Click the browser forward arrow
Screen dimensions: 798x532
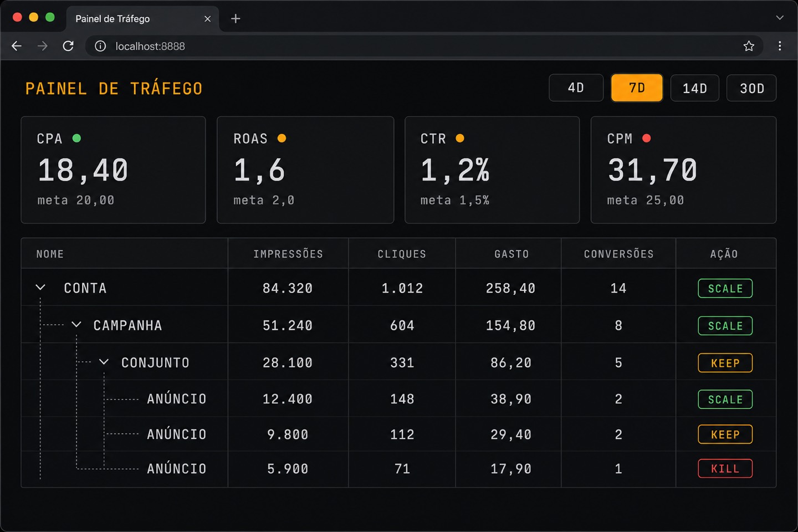(x=42, y=46)
